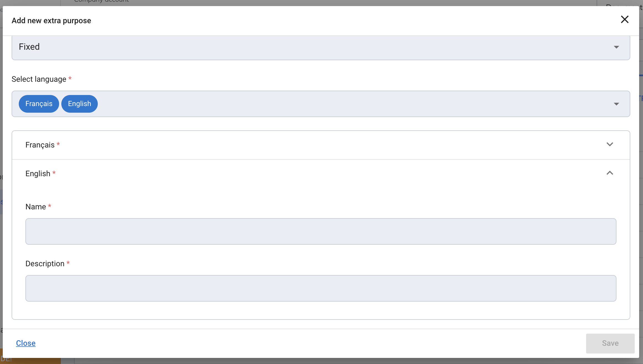Image resolution: width=643 pixels, height=364 pixels.
Task: Open the language selection dropdown arrow
Action: click(x=616, y=104)
